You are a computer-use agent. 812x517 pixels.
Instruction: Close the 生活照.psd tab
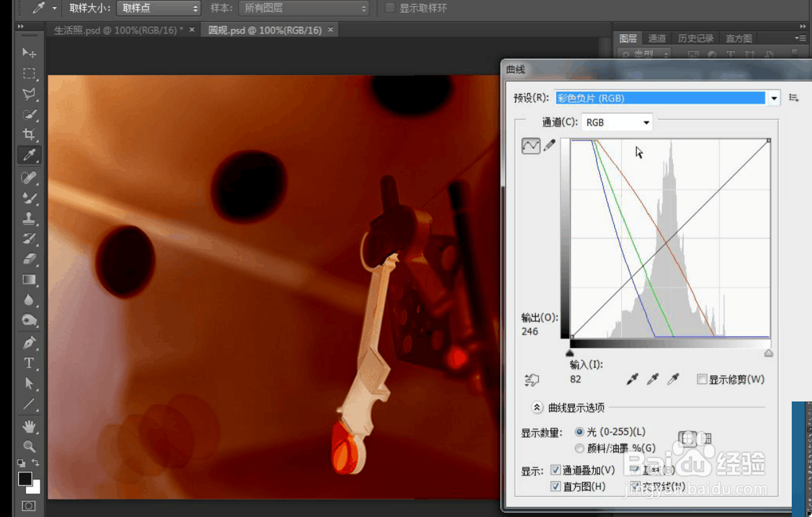coord(192,29)
